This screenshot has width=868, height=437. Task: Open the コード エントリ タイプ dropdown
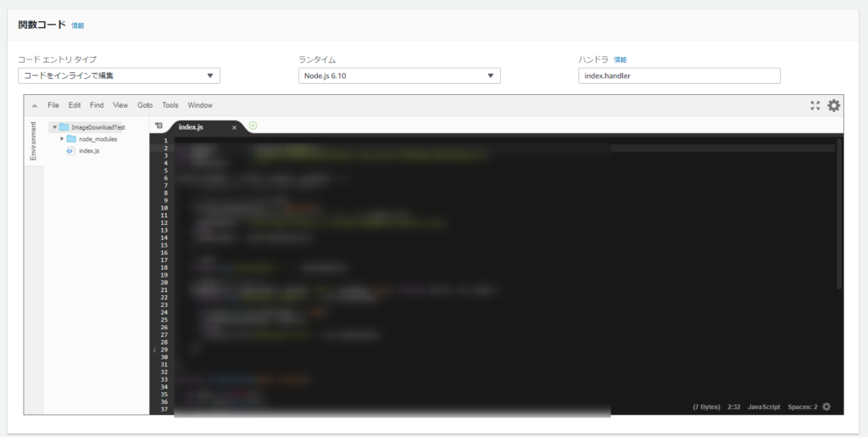[x=119, y=76]
